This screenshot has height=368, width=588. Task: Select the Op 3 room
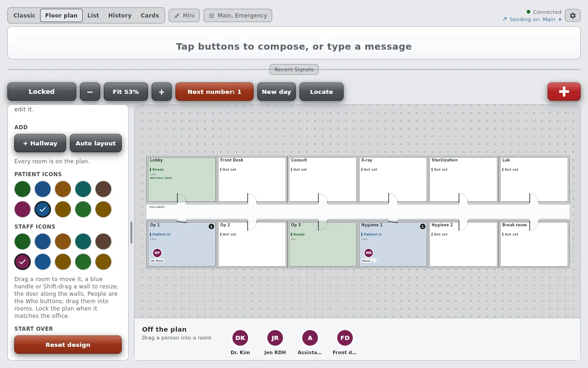(x=322, y=244)
